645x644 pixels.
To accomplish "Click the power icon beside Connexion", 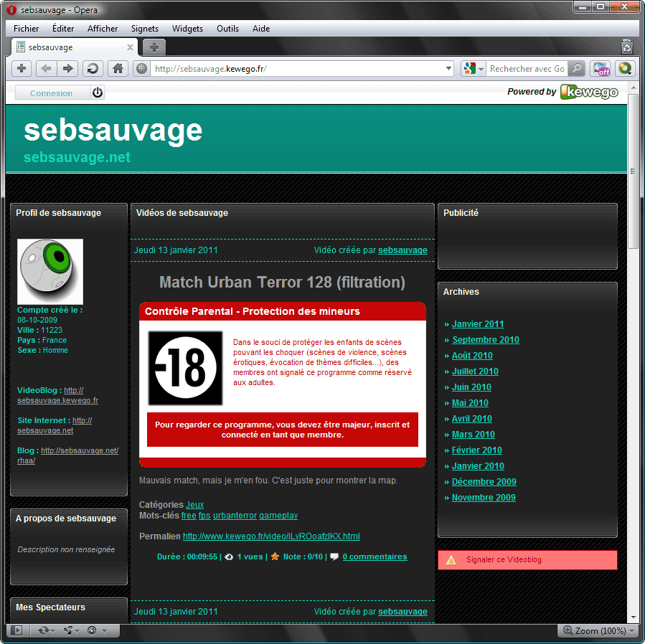I will (98, 93).
